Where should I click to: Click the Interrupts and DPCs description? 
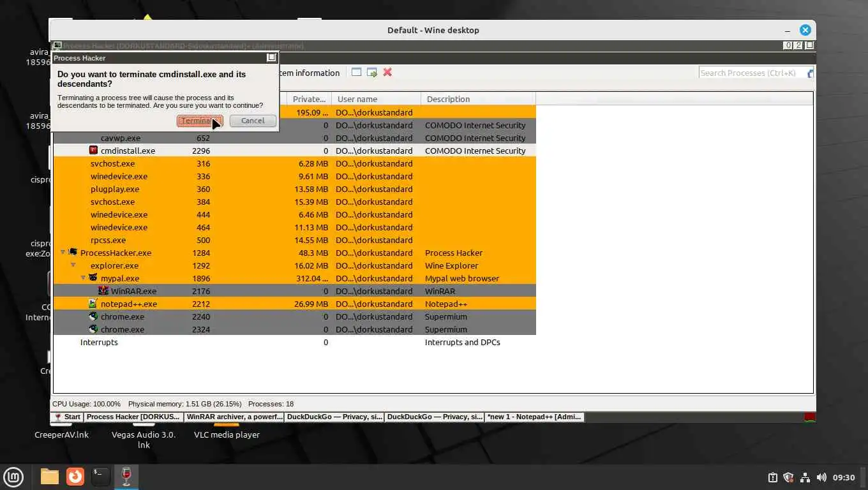pyautogui.click(x=463, y=342)
